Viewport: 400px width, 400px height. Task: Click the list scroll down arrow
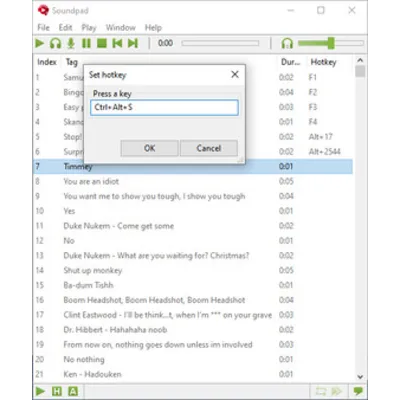tap(360, 377)
